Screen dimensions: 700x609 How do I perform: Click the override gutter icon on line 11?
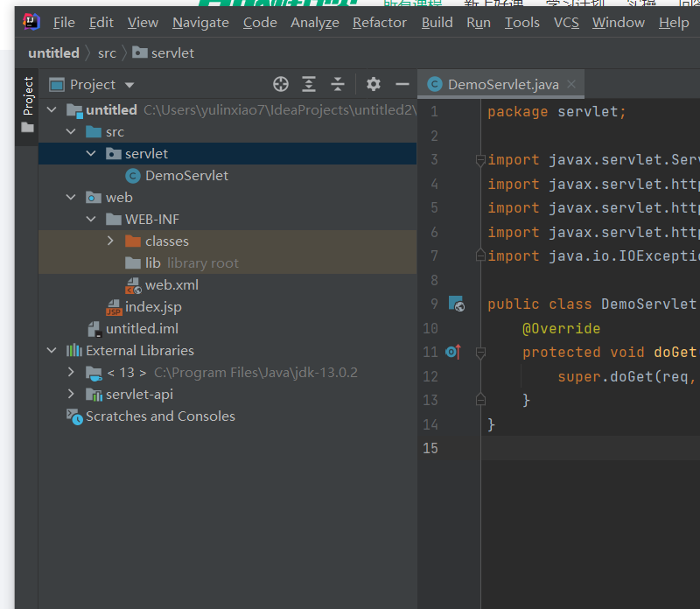click(452, 353)
